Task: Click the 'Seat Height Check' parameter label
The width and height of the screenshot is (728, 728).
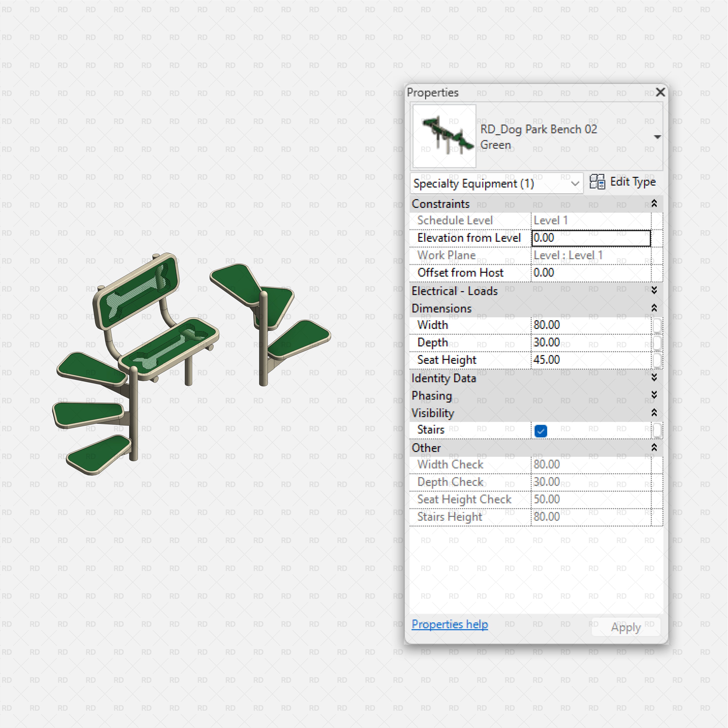Action: point(464,500)
